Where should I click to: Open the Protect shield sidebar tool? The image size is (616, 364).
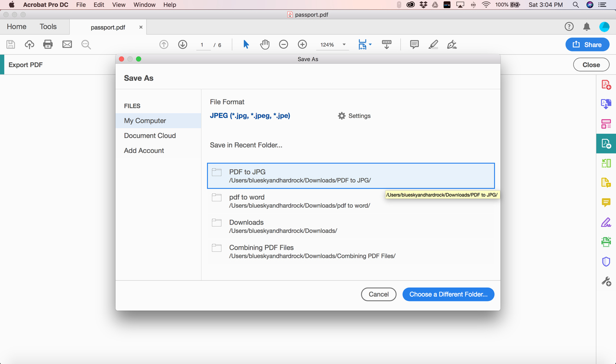click(x=606, y=262)
